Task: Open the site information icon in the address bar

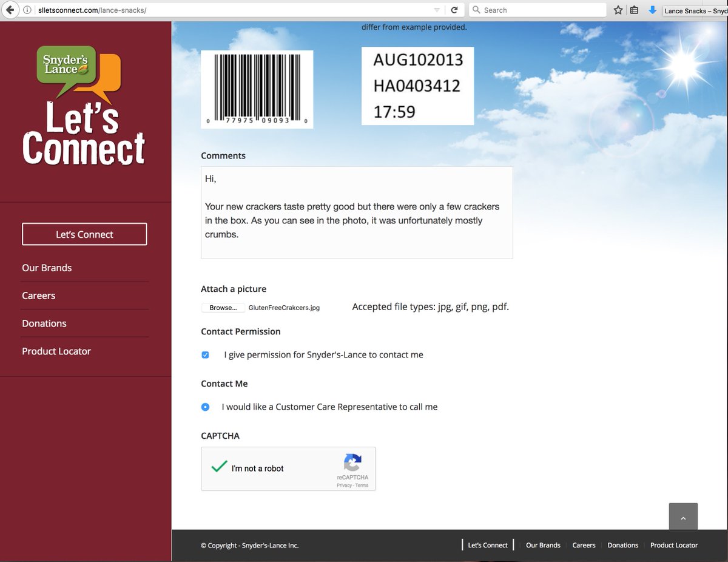Action: click(x=27, y=10)
